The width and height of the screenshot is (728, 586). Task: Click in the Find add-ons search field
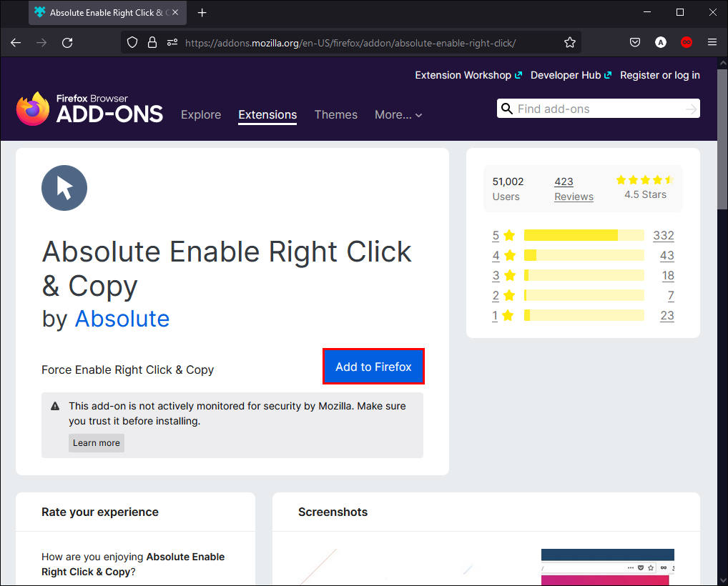599,109
